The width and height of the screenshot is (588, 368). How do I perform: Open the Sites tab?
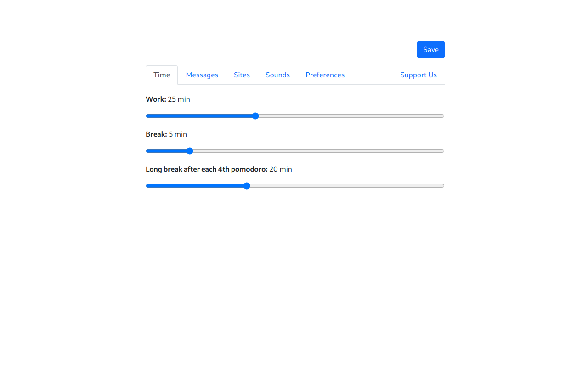(242, 75)
